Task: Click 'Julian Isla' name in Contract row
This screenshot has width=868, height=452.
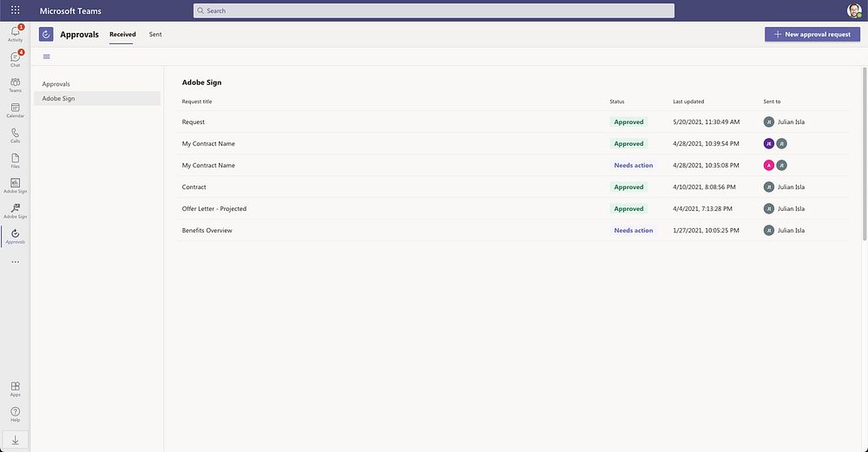Action: tap(791, 187)
